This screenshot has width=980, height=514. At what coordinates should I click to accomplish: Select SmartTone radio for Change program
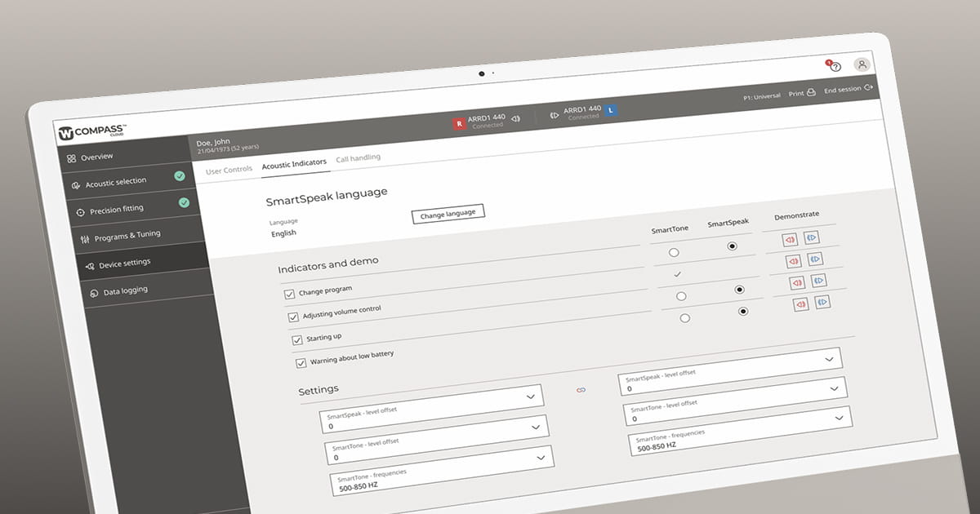(674, 253)
